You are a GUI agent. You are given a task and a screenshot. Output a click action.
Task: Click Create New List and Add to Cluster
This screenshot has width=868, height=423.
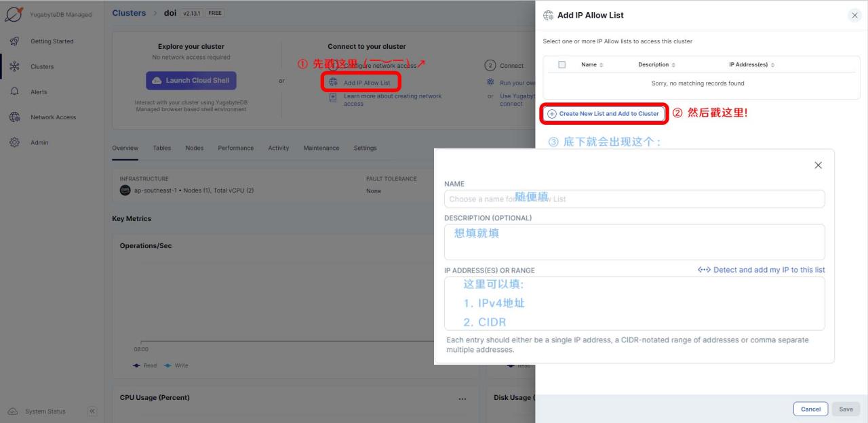(x=603, y=113)
